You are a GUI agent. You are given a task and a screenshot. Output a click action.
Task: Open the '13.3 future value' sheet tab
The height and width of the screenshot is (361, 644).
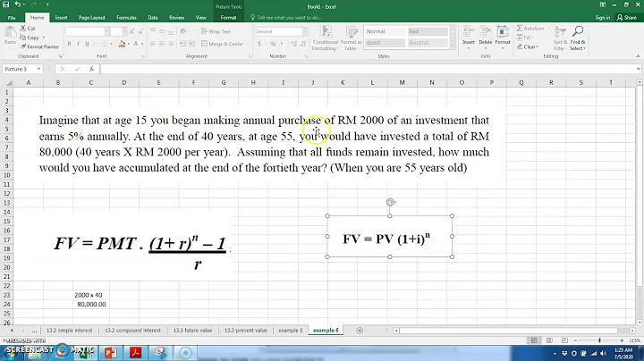pyautogui.click(x=192, y=331)
